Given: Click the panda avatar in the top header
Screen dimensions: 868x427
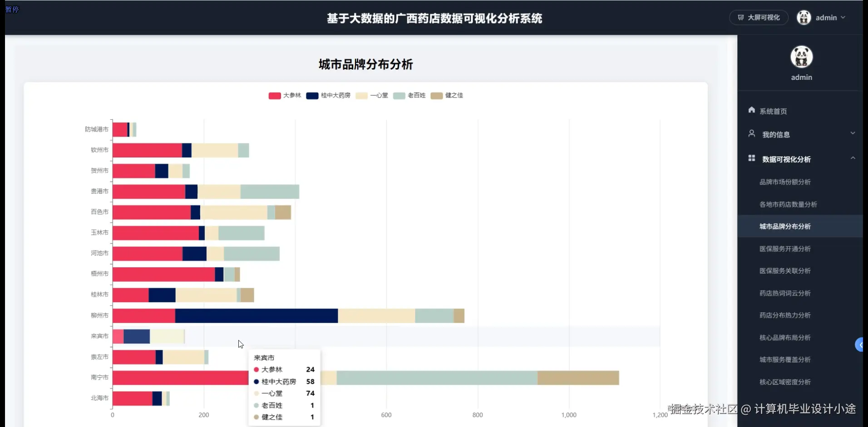Looking at the screenshot, I should [x=804, y=18].
